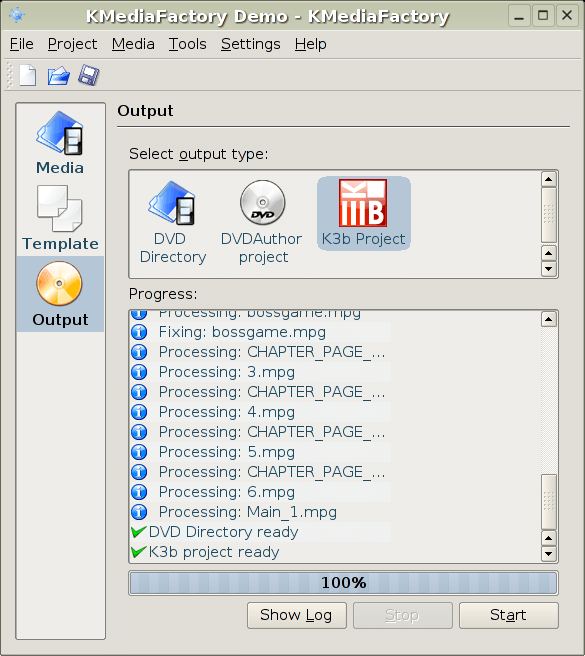This screenshot has width=585, height=656.
Task: Click info icon beside Processing: 6.mpg
Action: [139, 492]
